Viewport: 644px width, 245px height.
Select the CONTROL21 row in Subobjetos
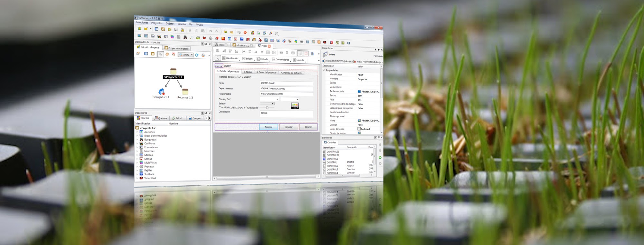coord(348,152)
